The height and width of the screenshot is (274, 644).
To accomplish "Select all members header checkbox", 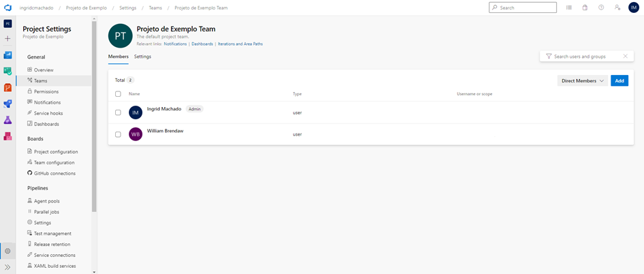I will pos(118,94).
